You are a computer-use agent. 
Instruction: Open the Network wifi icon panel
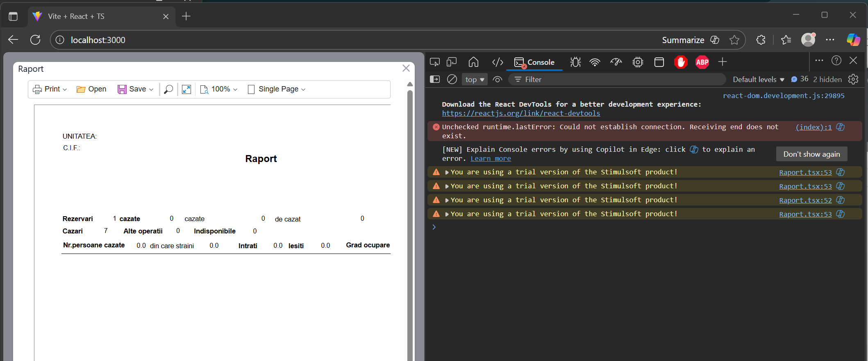[x=595, y=62]
